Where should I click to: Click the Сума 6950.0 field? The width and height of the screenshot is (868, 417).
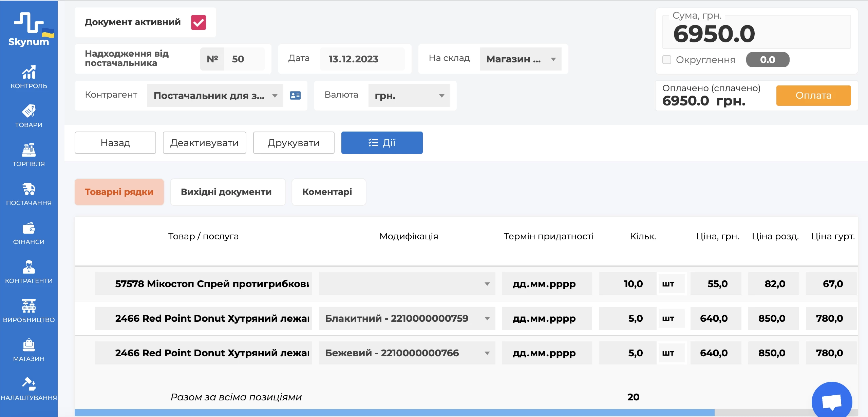(x=757, y=33)
